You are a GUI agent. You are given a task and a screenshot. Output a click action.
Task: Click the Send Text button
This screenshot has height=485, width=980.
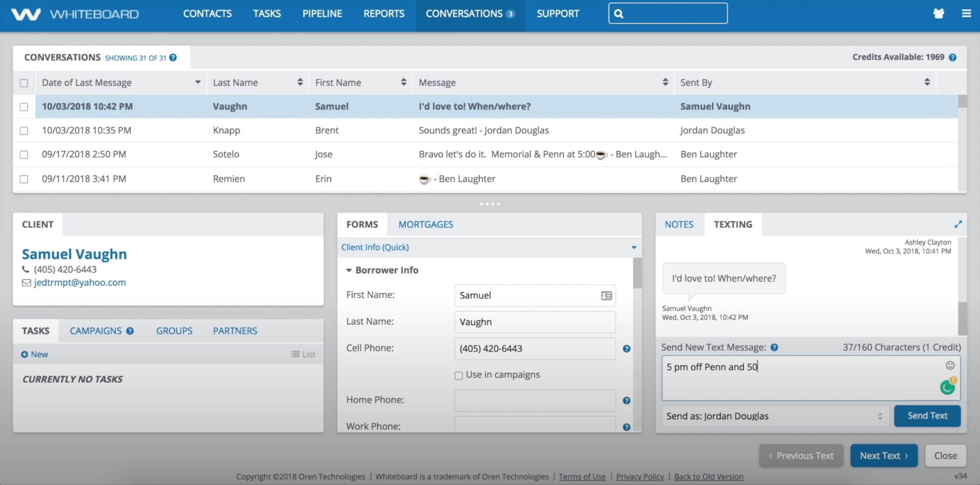[927, 416]
